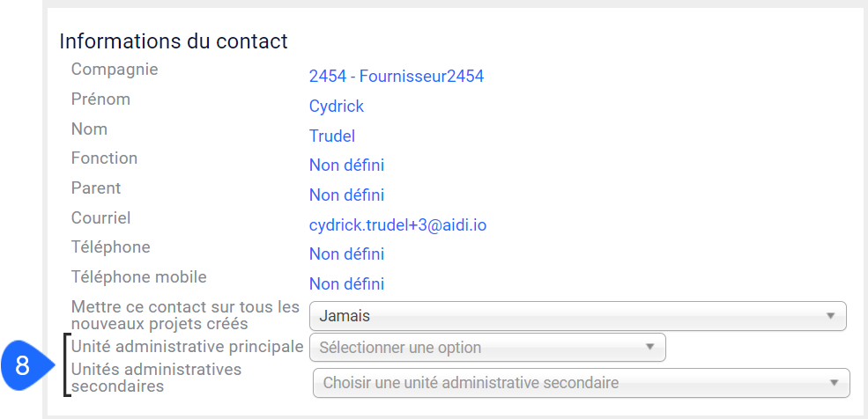Image resolution: width=868 pixels, height=419 pixels.
Task: Click the Courriel field label
Action: pyautogui.click(x=100, y=217)
